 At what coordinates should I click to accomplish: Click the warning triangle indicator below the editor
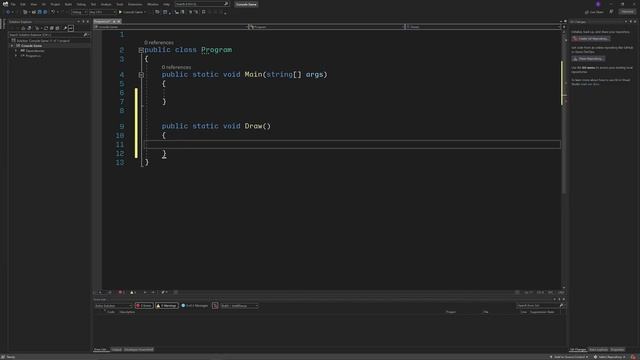tap(133, 292)
